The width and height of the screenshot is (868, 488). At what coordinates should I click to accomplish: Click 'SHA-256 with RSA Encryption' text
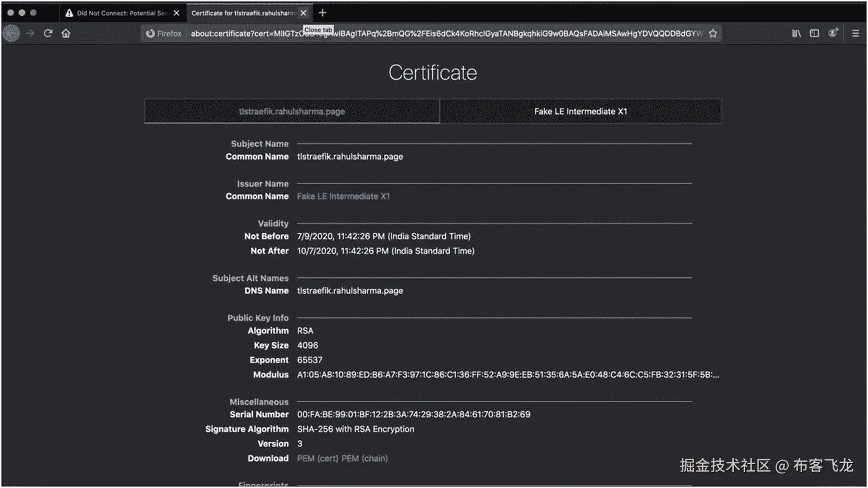click(x=356, y=429)
